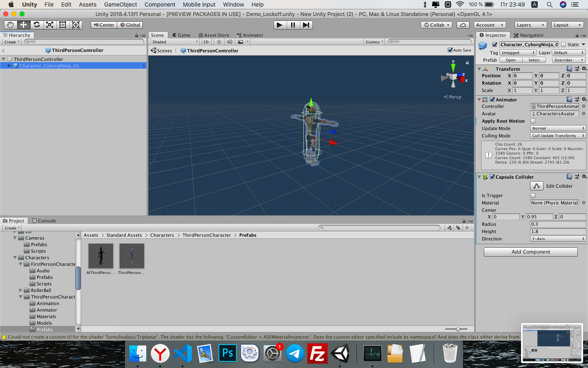Open Spotlight search in menu bar

click(550, 4)
